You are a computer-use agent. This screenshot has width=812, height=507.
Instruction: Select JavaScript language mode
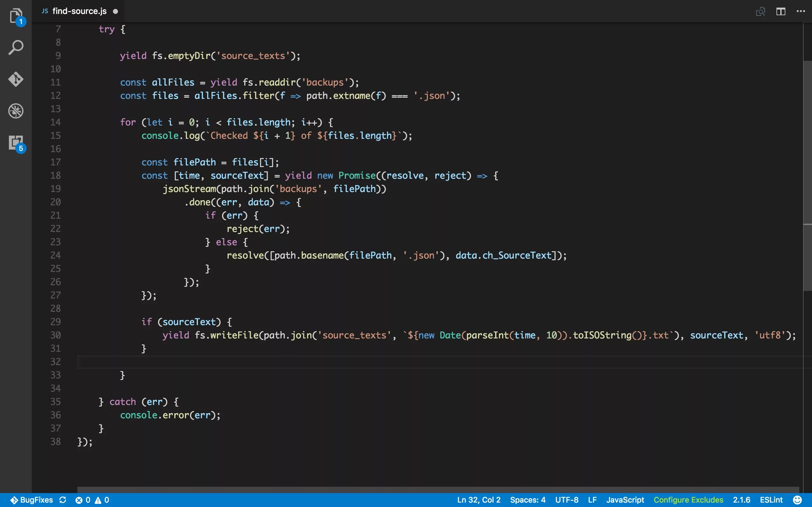[625, 500]
